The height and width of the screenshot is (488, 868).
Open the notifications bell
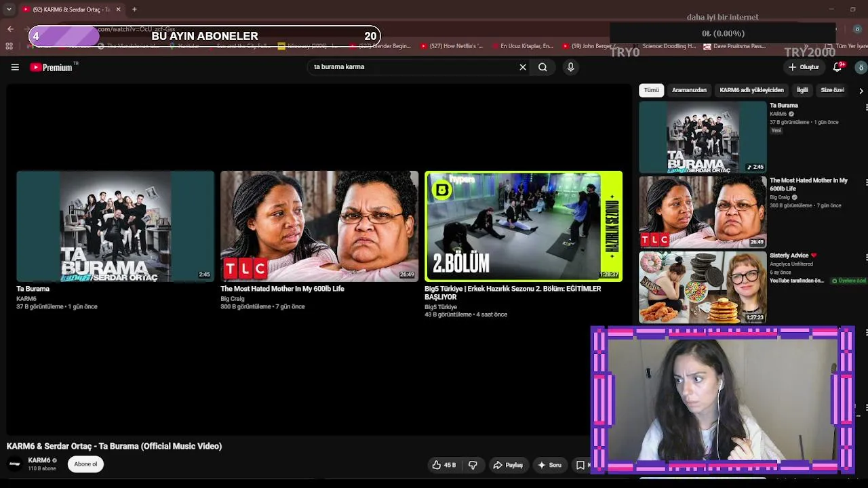tap(838, 67)
